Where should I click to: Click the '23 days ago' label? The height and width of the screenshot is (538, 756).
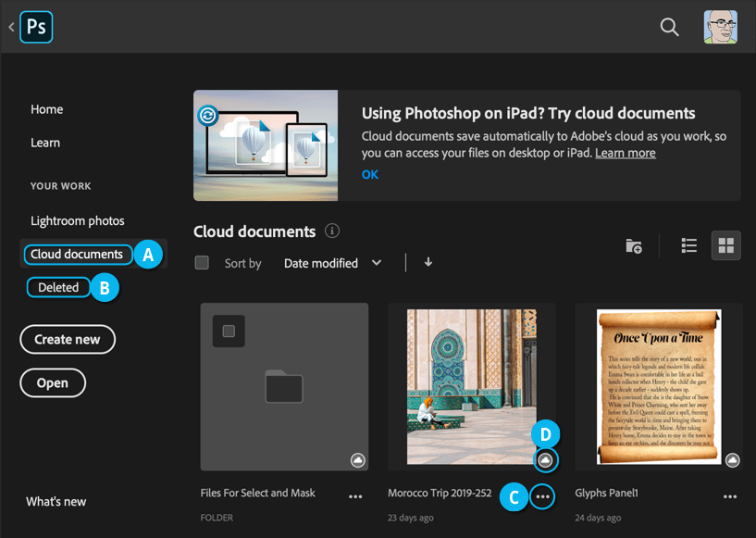point(410,518)
